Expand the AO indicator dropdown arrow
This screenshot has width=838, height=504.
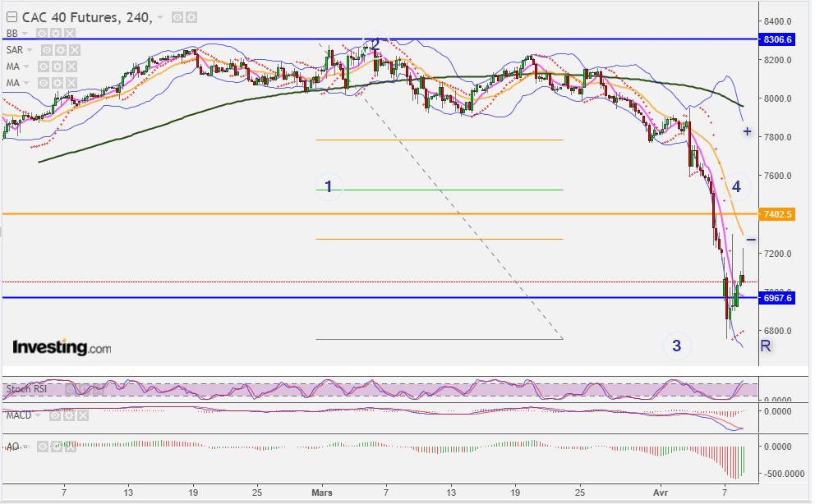click(25, 447)
